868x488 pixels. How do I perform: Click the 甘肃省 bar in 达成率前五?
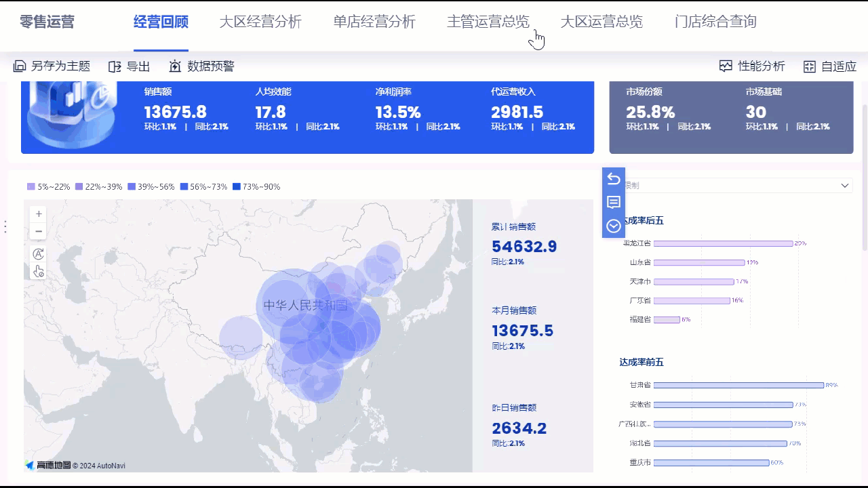coord(739,385)
